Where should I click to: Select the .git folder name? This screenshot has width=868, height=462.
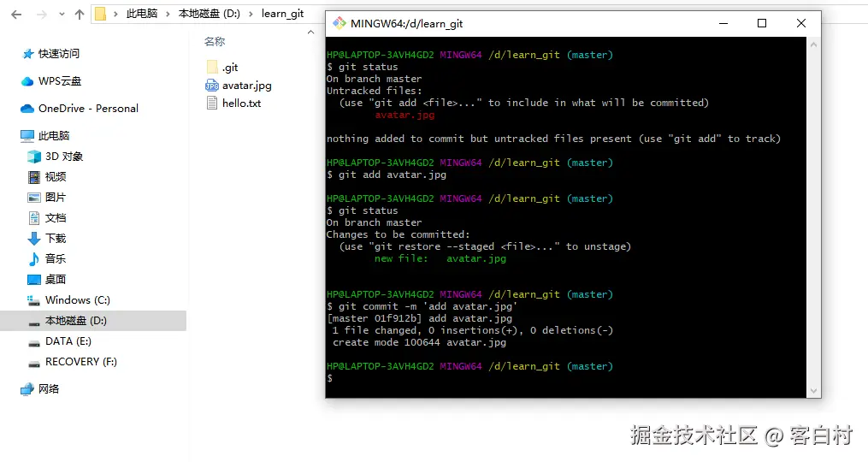click(230, 68)
